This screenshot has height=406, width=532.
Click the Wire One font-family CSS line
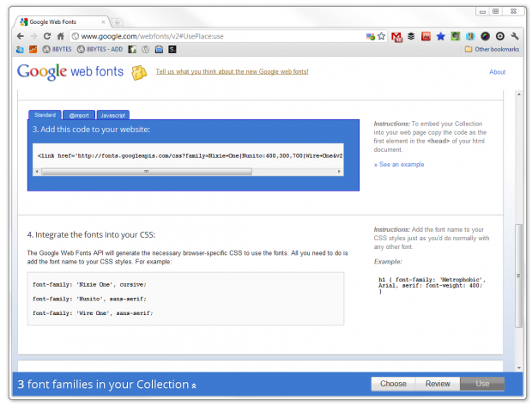pyautogui.click(x=93, y=313)
